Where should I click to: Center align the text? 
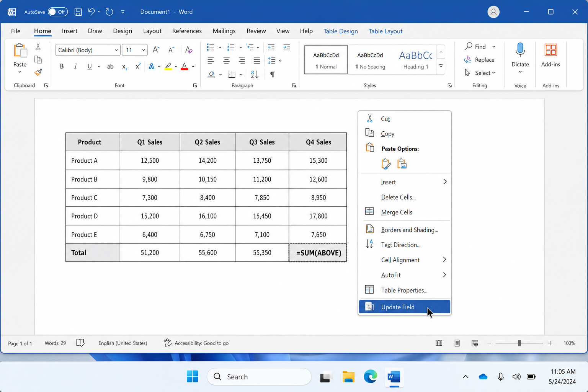pyautogui.click(x=227, y=60)
